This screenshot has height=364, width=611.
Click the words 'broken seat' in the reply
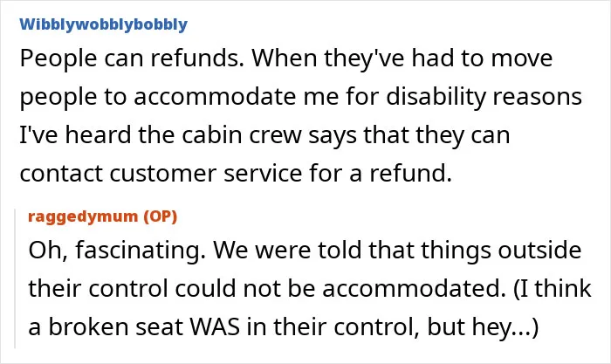(116, 327)
